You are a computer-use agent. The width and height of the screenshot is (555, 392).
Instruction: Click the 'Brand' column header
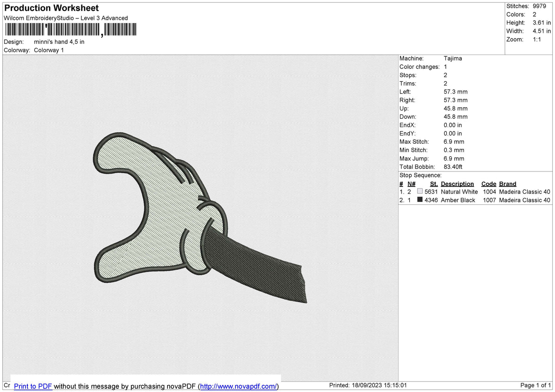(x=507, y=184)
